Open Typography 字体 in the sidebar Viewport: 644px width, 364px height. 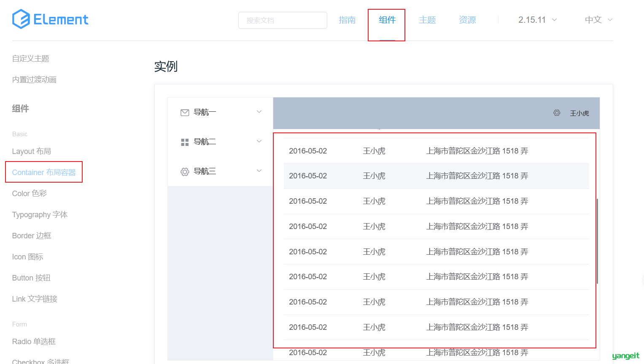(40, 215)
